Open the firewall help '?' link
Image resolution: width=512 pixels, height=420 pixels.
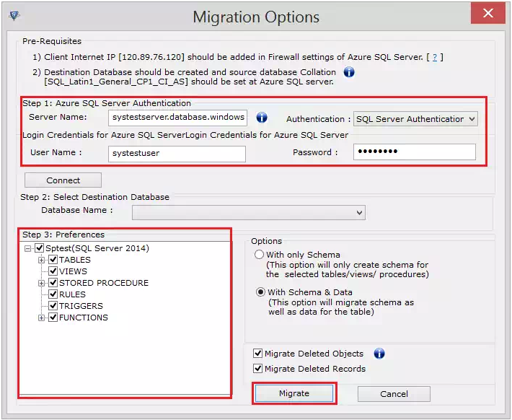coord(435,57)
